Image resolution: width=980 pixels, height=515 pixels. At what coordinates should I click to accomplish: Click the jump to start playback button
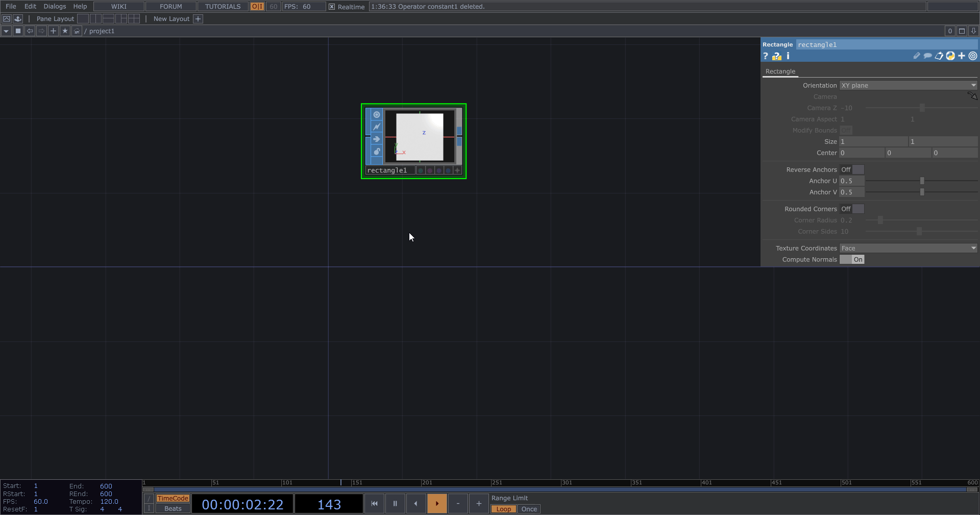374,504
